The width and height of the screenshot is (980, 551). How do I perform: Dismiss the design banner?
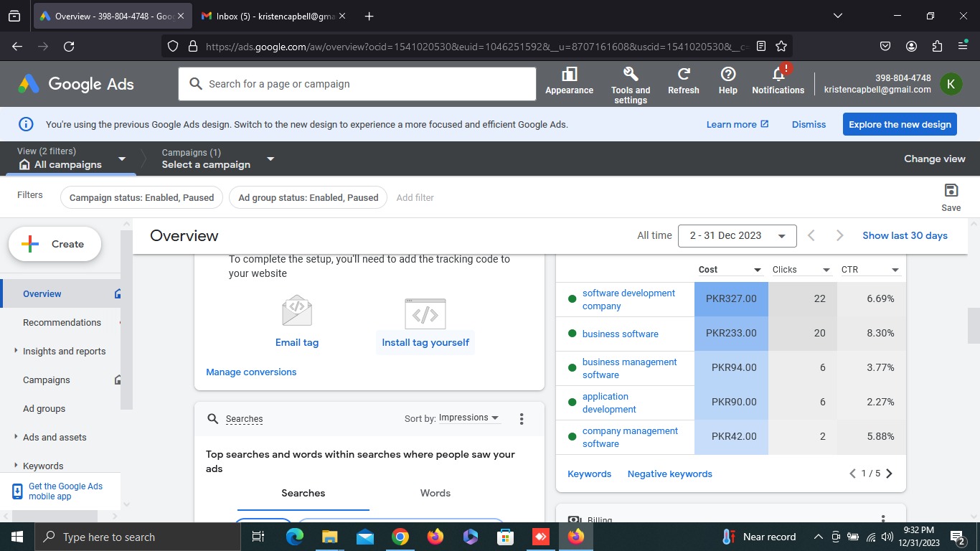809,124
